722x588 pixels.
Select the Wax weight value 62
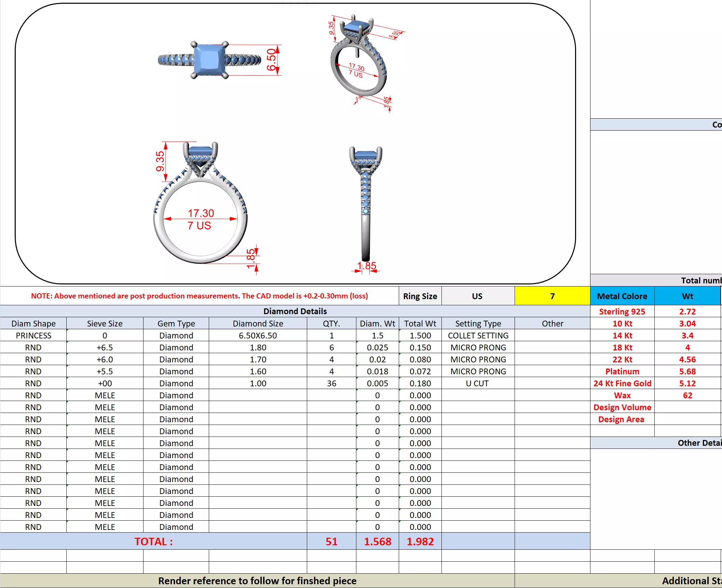point(687,395)
